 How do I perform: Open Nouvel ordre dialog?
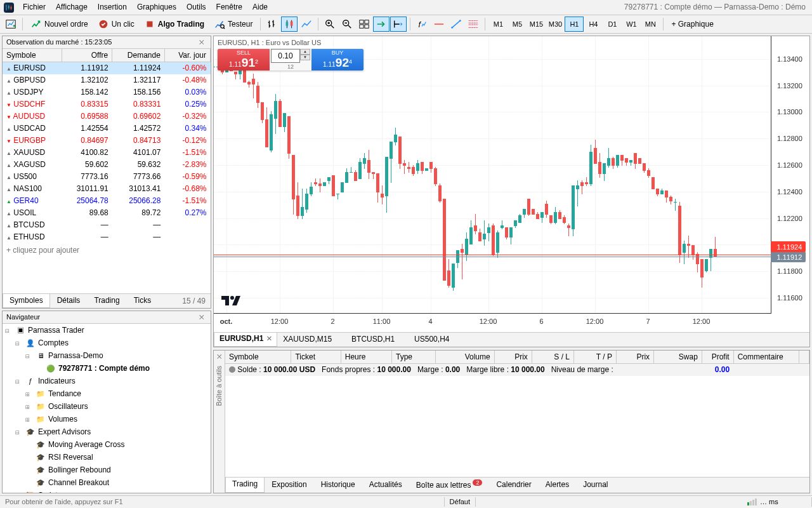tap(60, 24)
